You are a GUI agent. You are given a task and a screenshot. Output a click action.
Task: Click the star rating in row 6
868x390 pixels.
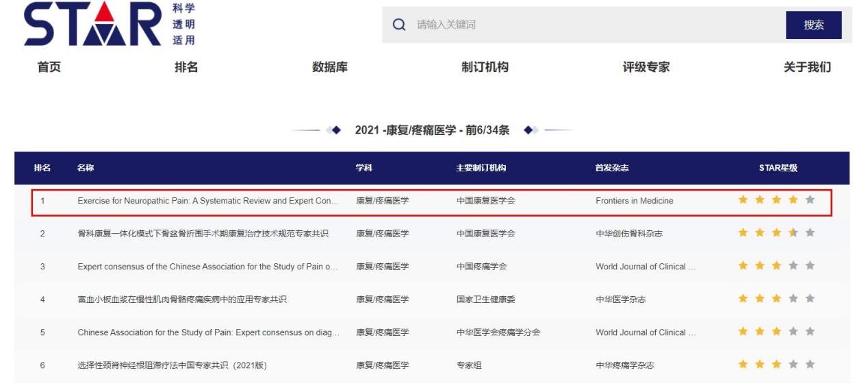[x=776, y=365]
